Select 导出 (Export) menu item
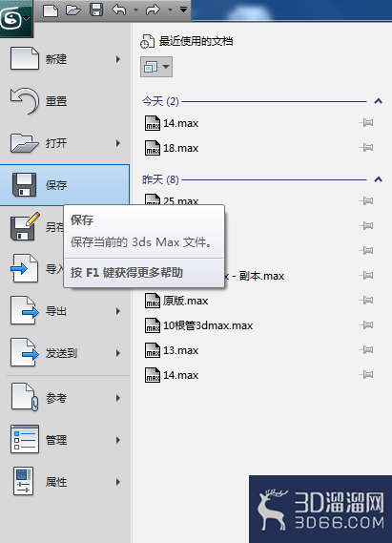 [x=65, y=311]
